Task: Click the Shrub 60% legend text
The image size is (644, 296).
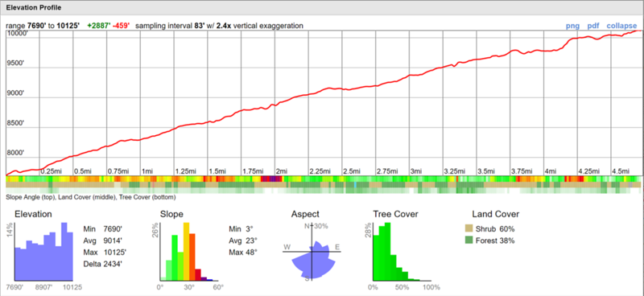Action: 495,228
